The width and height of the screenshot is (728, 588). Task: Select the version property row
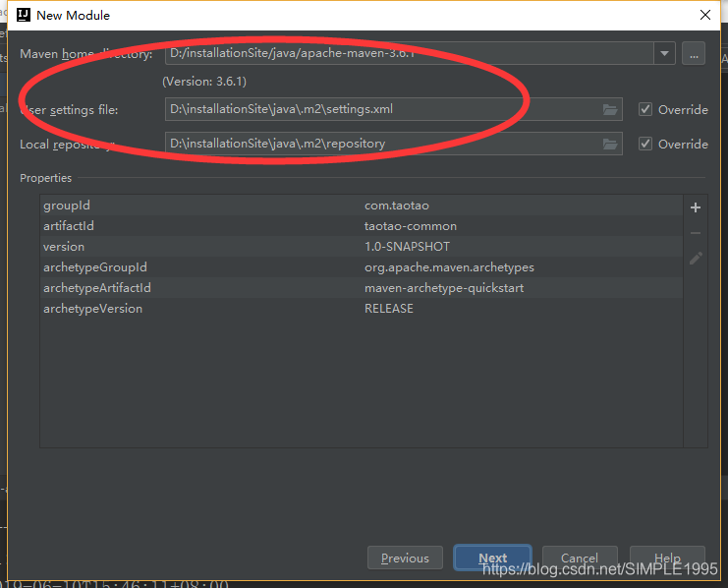(362, 247)
